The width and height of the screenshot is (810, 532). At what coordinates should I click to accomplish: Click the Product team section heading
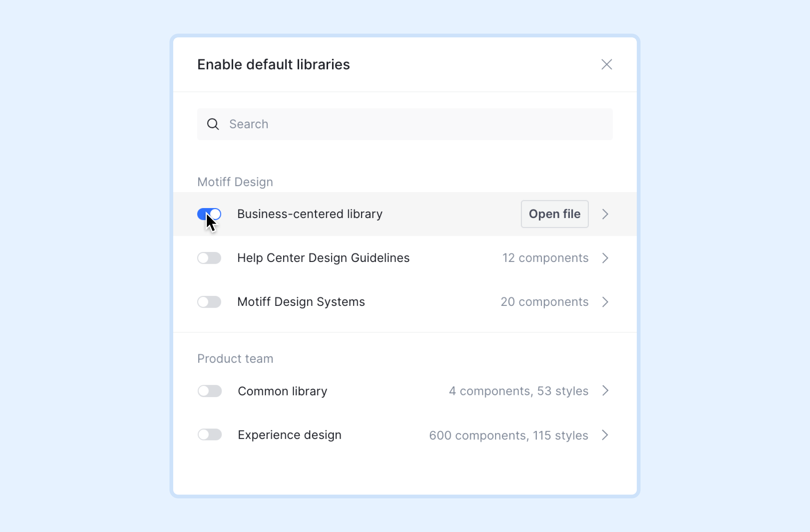(235, 359)
